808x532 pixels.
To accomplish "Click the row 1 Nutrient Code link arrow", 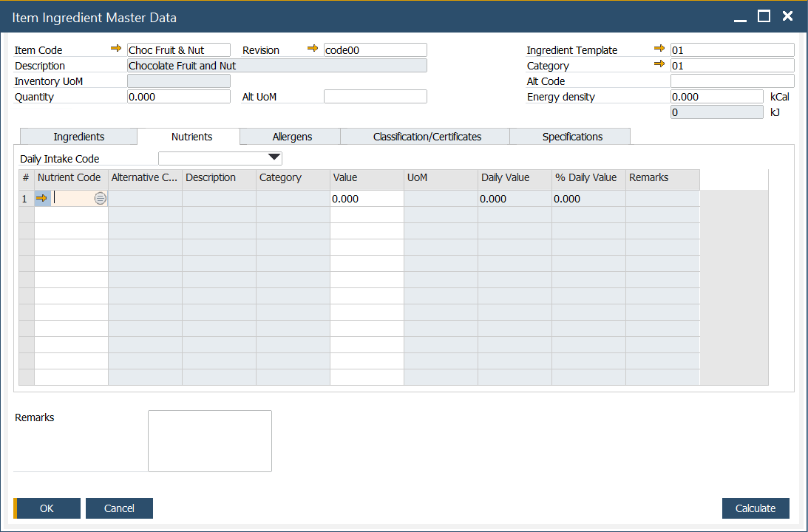I will 41,198.
